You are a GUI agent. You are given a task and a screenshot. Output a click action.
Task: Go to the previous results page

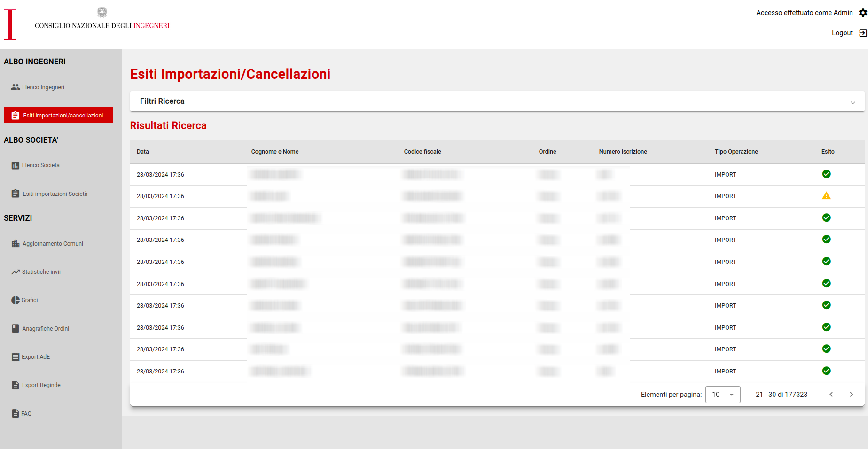(x=831, y=395)
